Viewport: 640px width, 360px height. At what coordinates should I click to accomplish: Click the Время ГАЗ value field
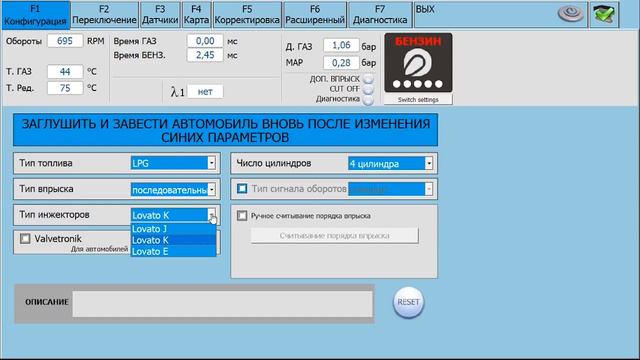coord(205,41)
